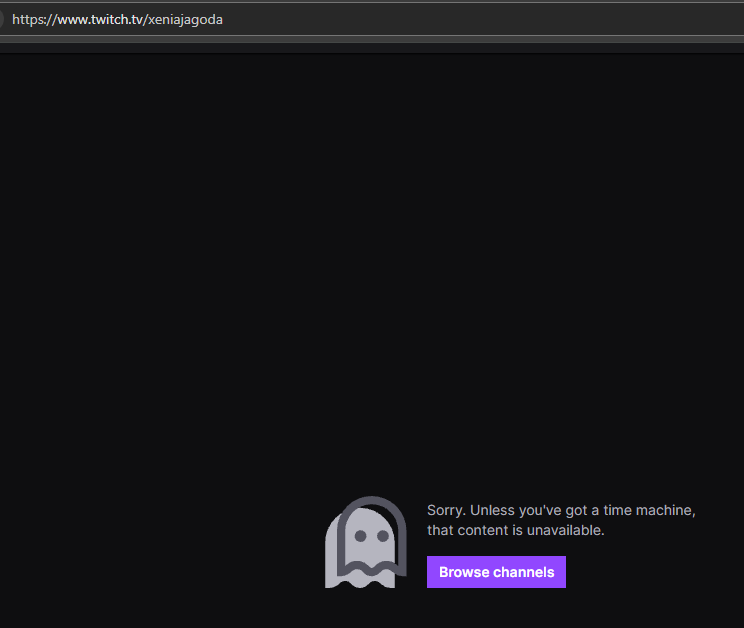Click the Browse channels button

click(496, 572)
